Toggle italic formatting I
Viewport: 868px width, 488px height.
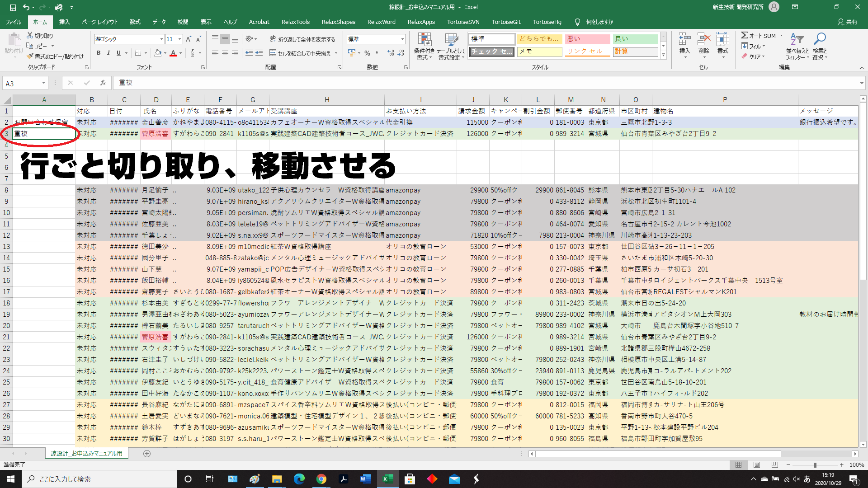click(108, 53)
